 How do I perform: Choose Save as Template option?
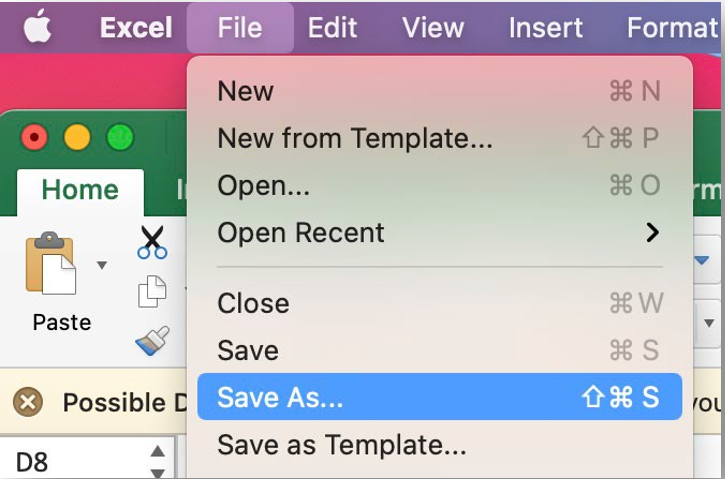point(341,444)
